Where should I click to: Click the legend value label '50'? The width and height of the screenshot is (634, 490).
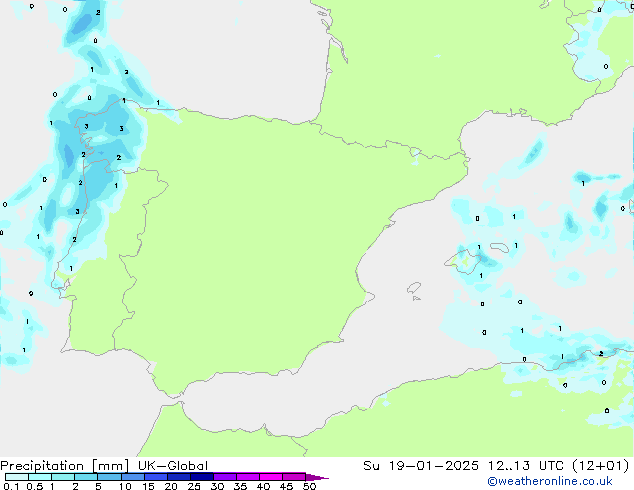pos(310,486)
